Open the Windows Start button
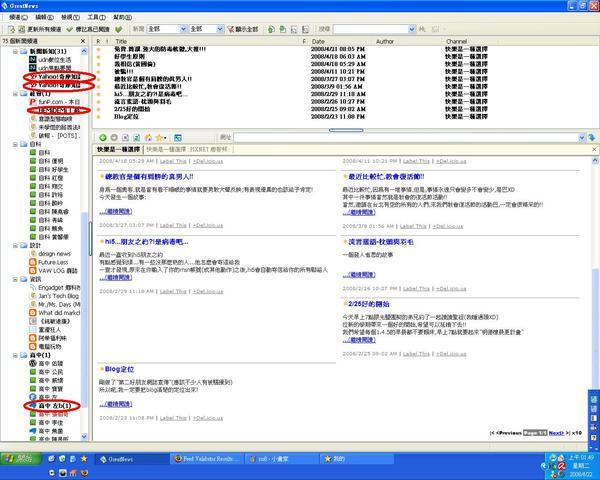Screen dimensions: 600x480 [21, 459]
